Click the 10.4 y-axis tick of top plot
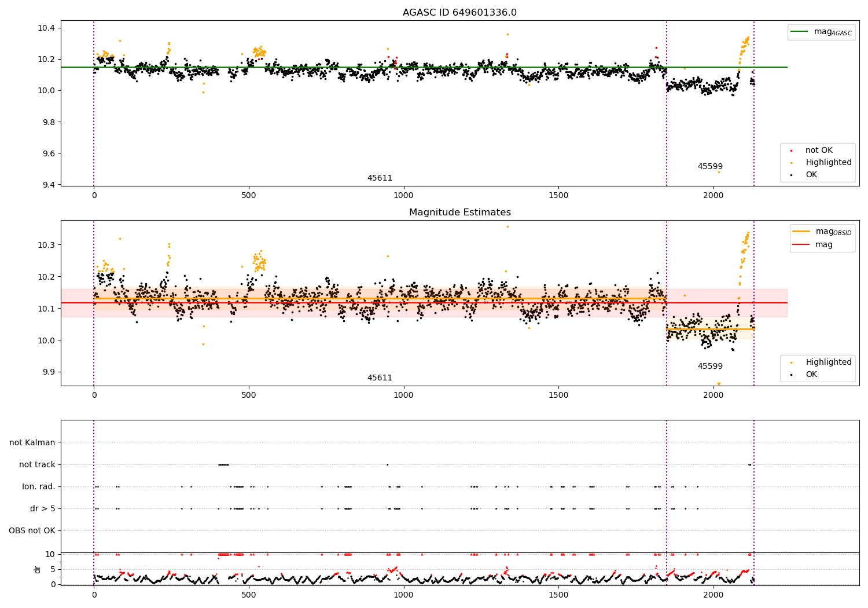The image size is (868, 608). click(x=46, y=28)
